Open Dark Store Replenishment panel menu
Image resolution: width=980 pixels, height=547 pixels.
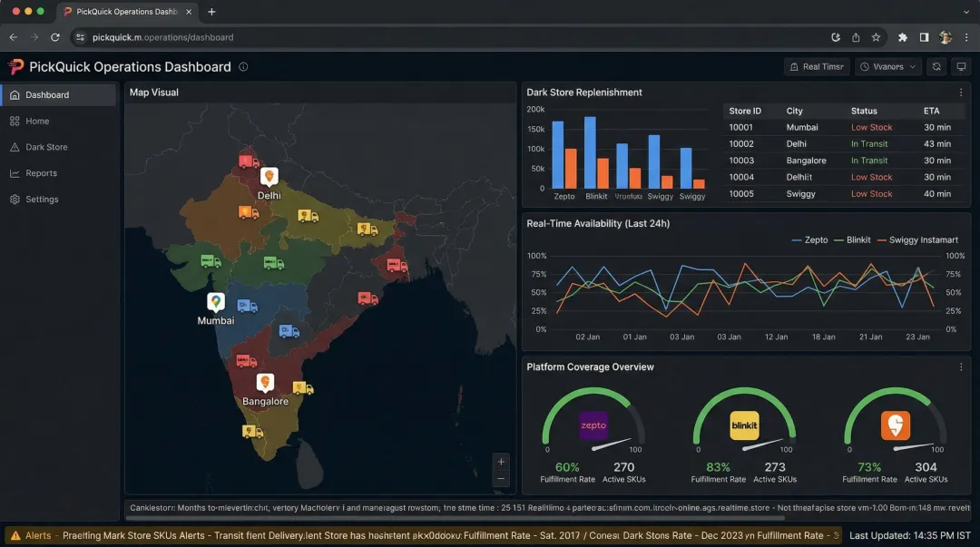pos(959,92)
